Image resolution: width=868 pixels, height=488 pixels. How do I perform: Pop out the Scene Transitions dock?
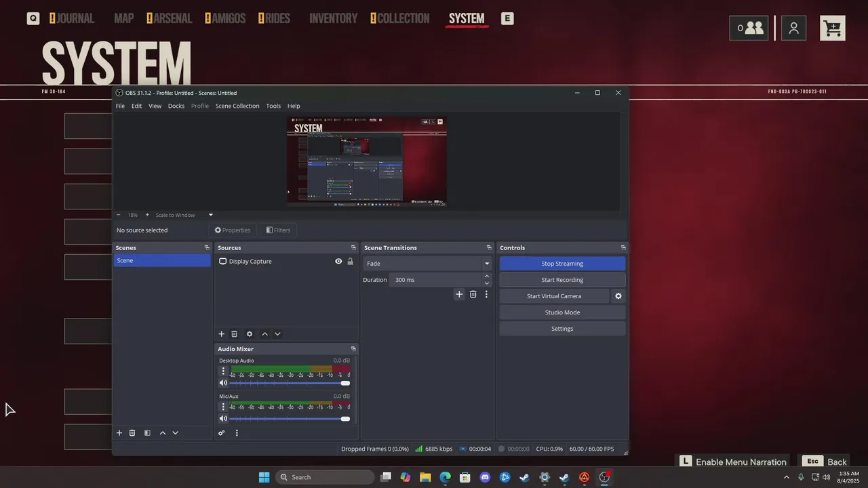[489, 247]
